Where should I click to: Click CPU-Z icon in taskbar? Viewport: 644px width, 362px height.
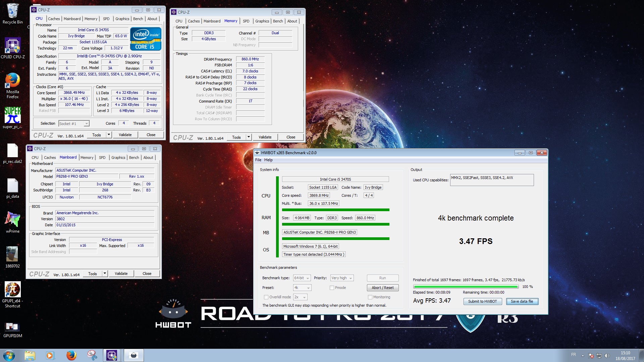(x=112, y=355)
